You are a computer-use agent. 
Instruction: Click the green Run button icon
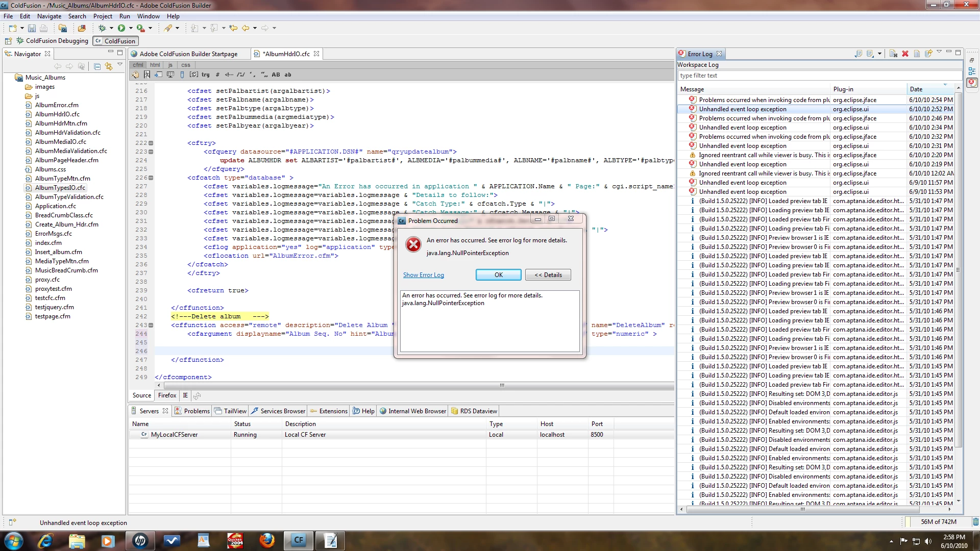tap(121, 28)
